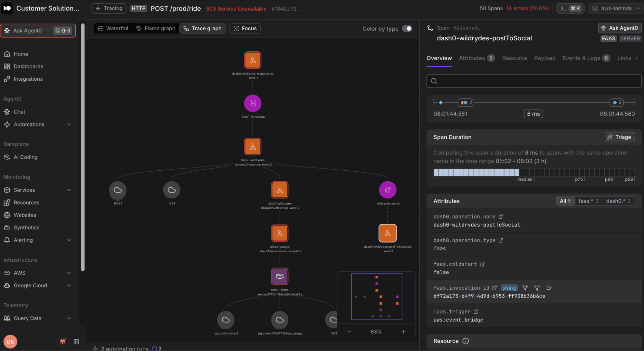The image size is (644, 351).
Task: Expand the Automations menu
Action: [69, 125]
